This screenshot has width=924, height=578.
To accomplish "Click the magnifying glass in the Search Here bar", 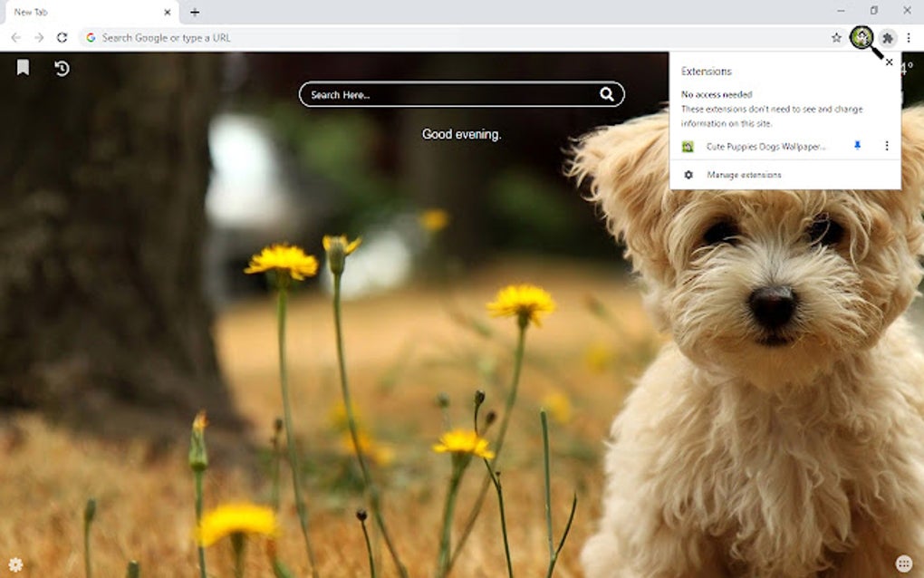I will (607, 93).
